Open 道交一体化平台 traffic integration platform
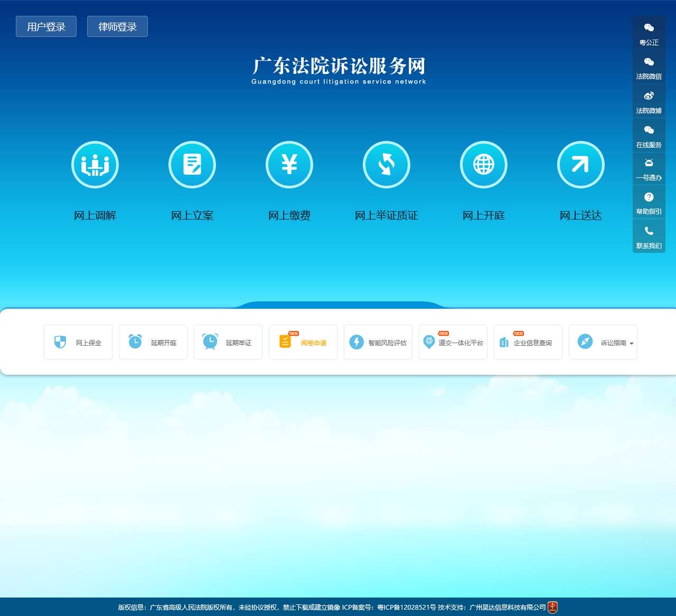The height and width of the screenshot is (616, 676). click(453, 342)
